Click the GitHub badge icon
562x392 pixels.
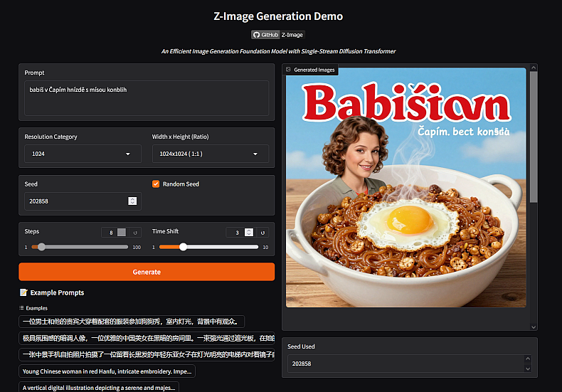256,34
